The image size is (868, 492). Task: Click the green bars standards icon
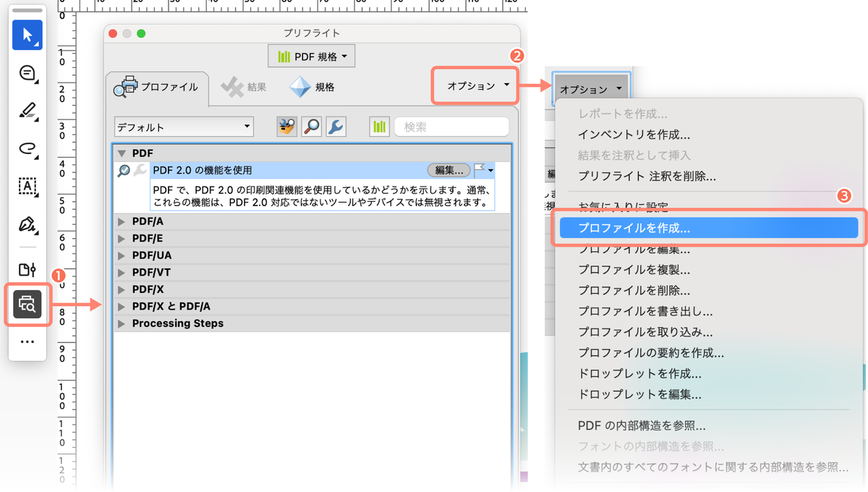click(x=379, y=127)
